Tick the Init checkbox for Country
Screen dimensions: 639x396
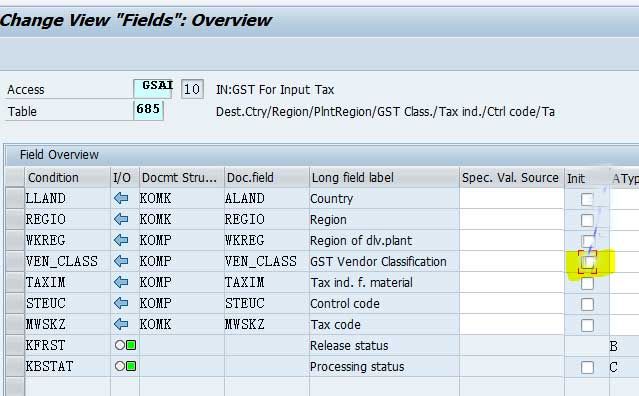[x=587, y=199]
